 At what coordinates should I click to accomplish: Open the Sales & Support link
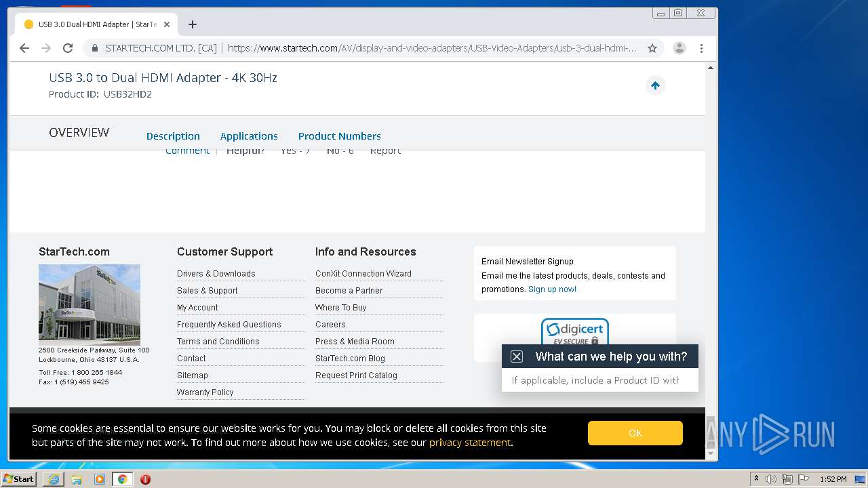[208, 291]
